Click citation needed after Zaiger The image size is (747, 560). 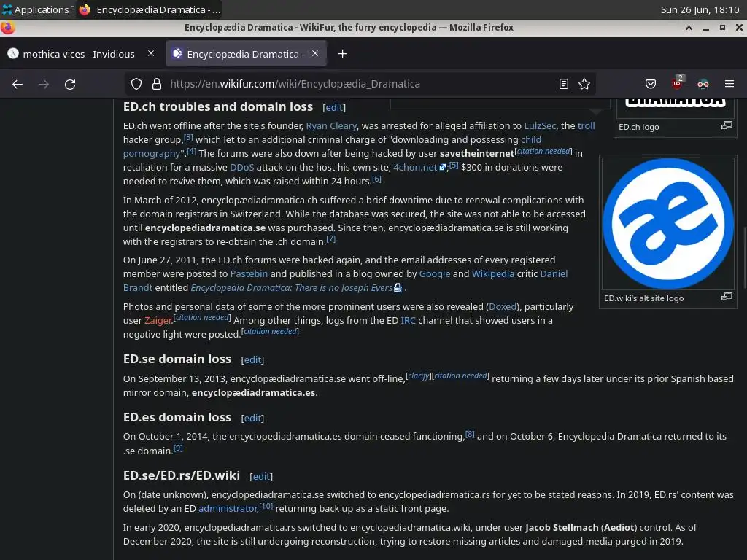203,317
